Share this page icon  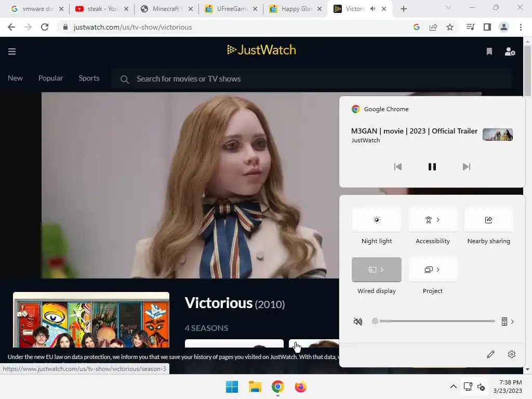coord(433,27)
